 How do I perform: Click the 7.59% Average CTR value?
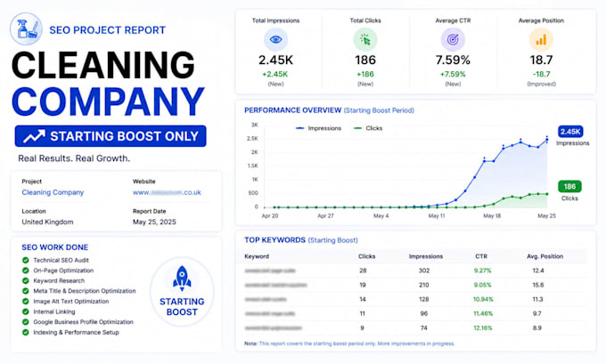pos(453,61)
